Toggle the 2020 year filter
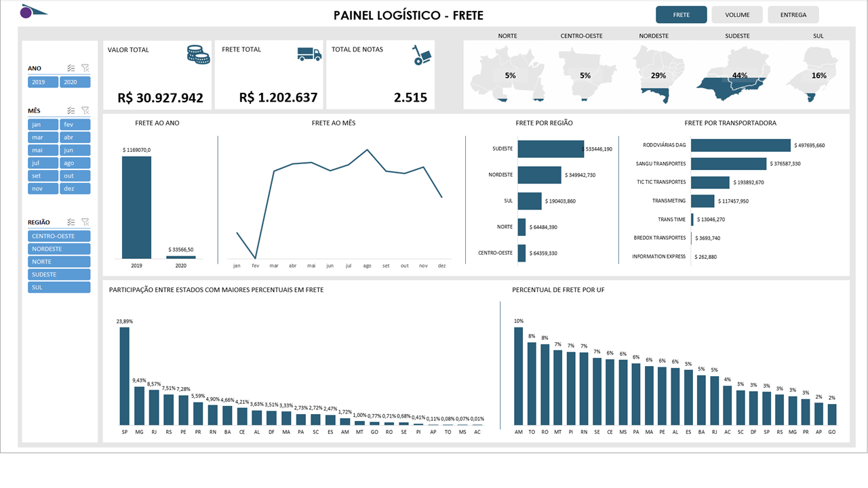 pos(75,82)
